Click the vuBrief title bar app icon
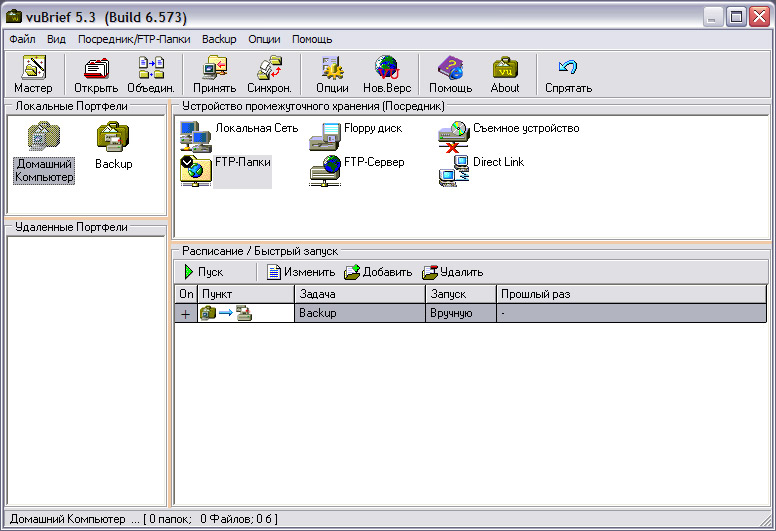The height and width of the screenshot is (531, 776). coord(14,17)
